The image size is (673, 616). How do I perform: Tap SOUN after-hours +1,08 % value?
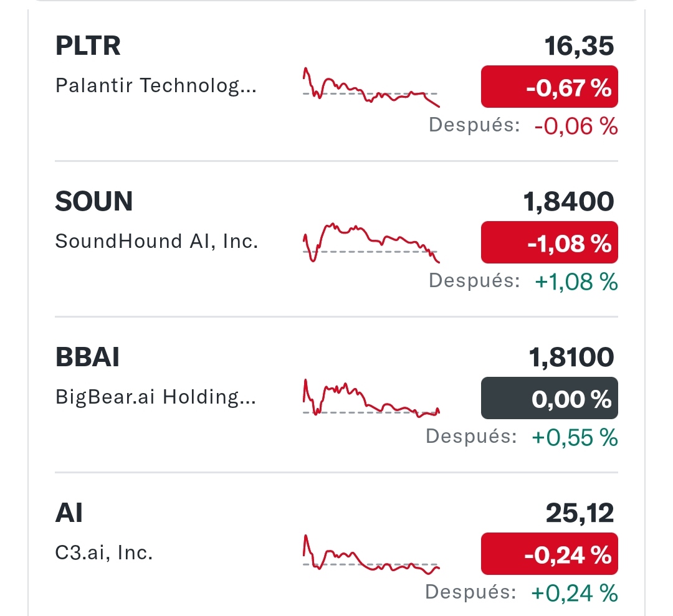coord(576,282)
